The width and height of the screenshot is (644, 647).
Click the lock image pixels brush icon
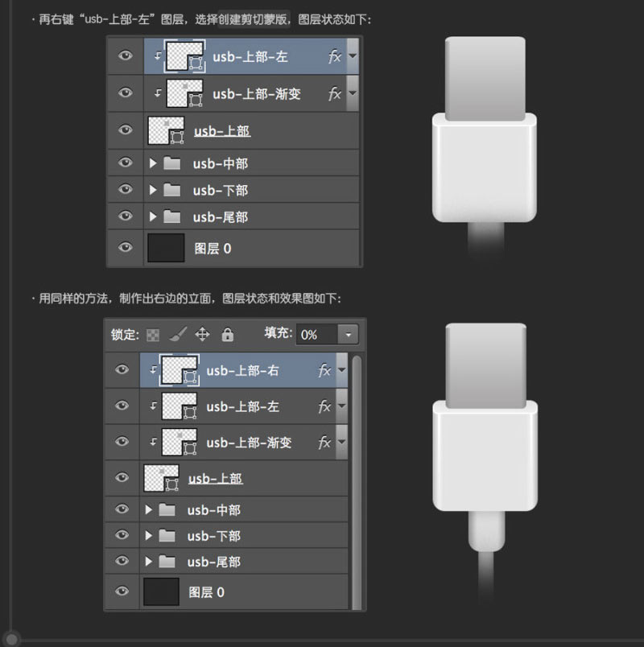tap(176, 334)
